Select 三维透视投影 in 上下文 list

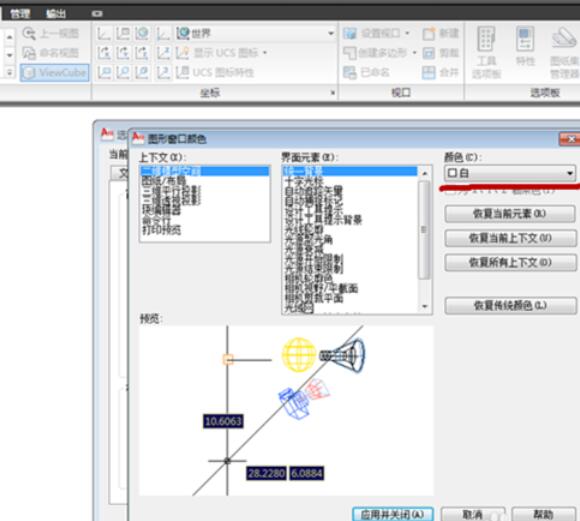tap(205, 200)
